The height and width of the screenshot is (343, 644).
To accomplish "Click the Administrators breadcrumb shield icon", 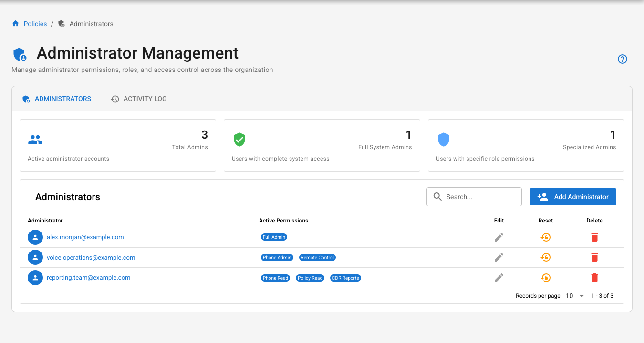I will tap(62, 24).
